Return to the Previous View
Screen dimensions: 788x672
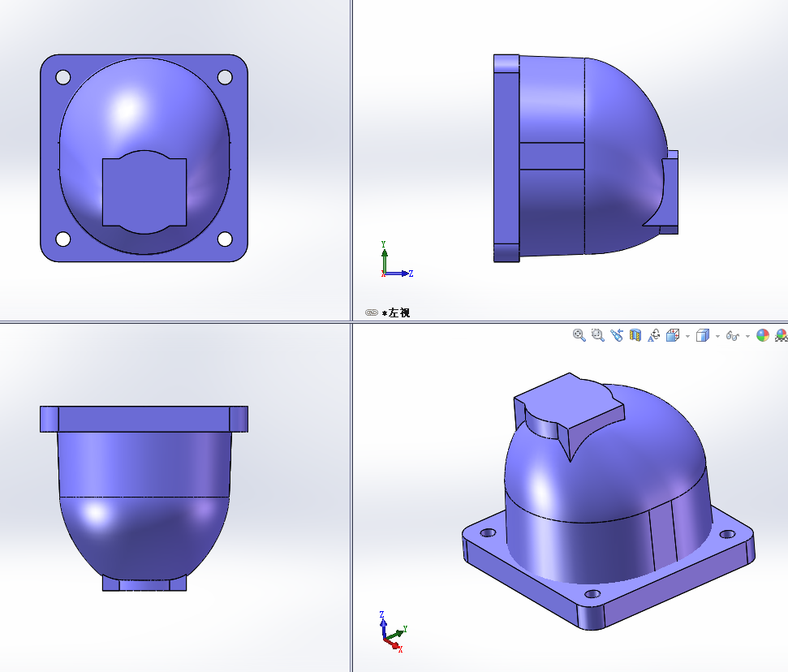[616, 335]
